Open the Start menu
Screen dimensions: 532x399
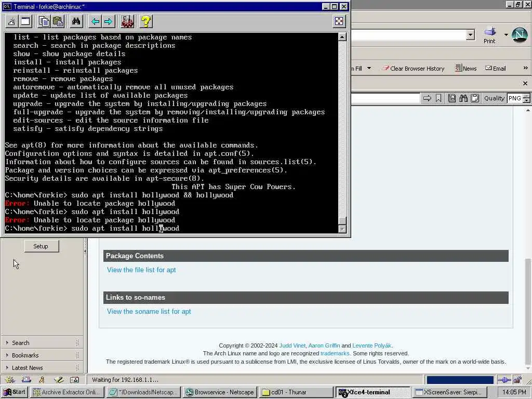click(14, 392)
